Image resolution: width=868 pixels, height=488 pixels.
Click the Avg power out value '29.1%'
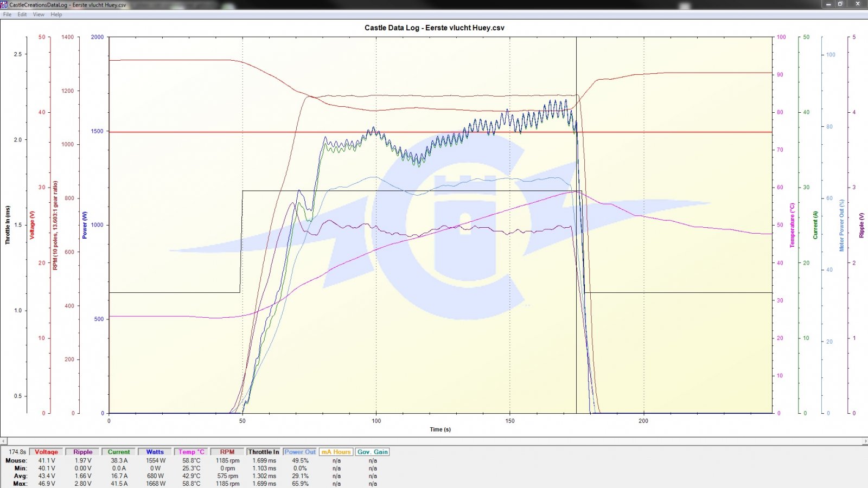tap(300, 476)
